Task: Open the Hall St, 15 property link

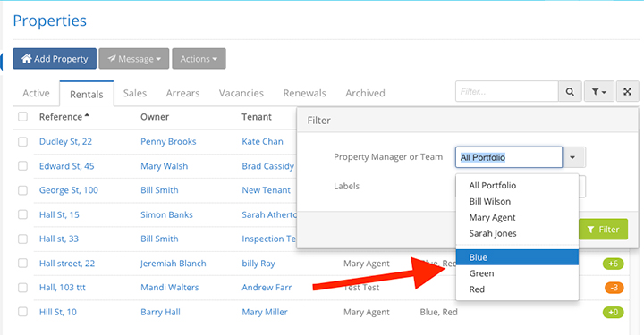Action: [59, 214]
